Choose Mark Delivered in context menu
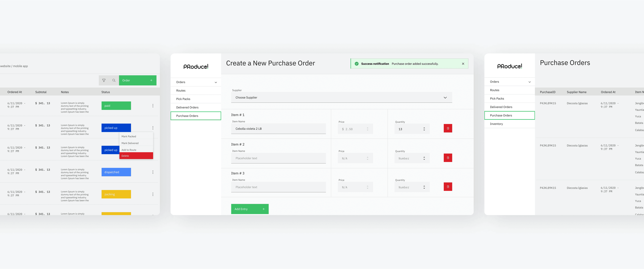The height and width of the screenshot is (269, 644). tap(136, 143)
